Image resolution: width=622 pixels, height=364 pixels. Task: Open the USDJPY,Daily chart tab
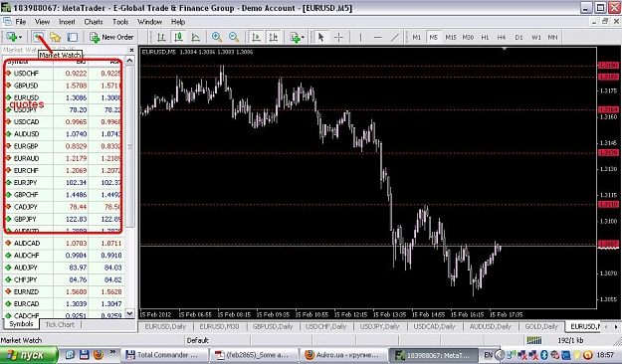pyautogui.click(x=379, y=327)
